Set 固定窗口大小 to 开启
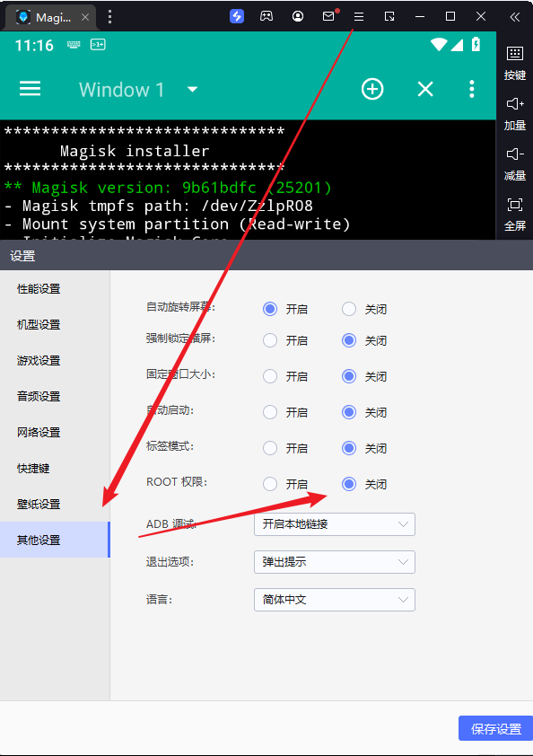The height and width of the screenshot is (756, 533). (x=270, y=376)
